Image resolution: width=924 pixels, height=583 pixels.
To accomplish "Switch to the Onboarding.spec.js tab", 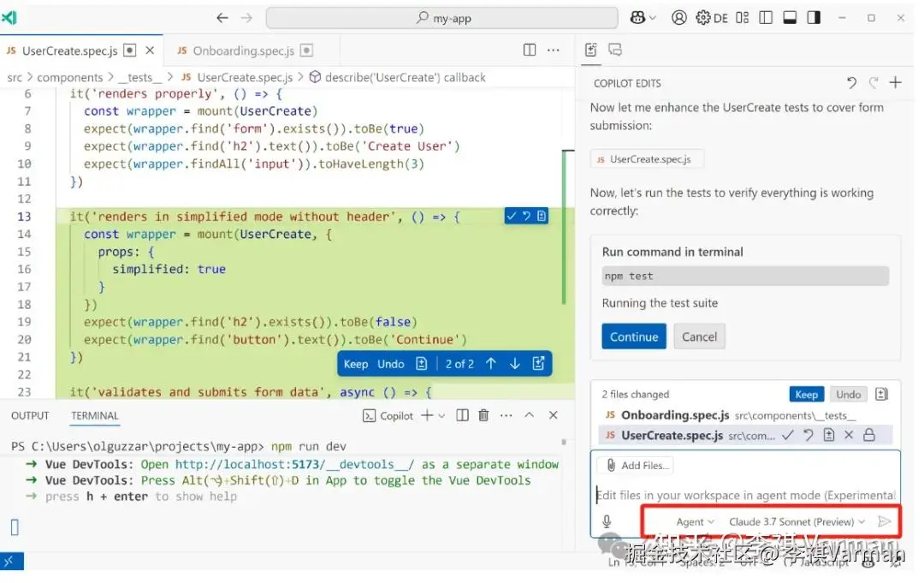I will point(243,51).
